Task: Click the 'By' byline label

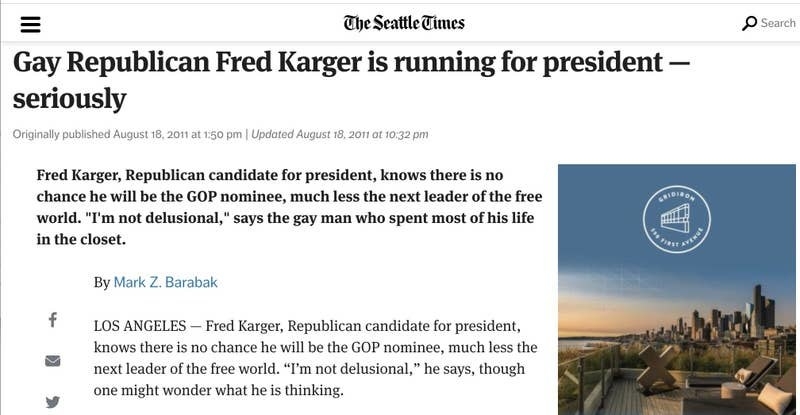Action: point(102,282)
